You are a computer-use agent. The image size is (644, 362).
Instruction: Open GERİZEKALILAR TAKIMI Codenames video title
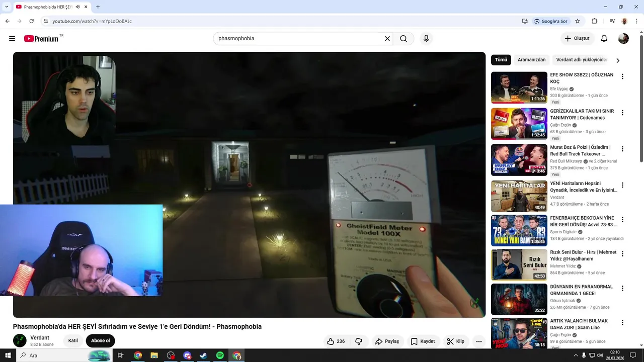point(582,114)
